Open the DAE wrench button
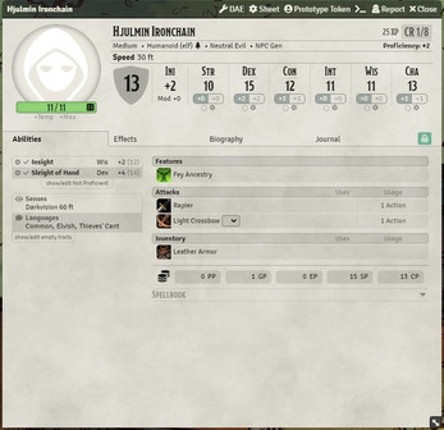Viewport: 444px width, 430px height. click(231, 9)
